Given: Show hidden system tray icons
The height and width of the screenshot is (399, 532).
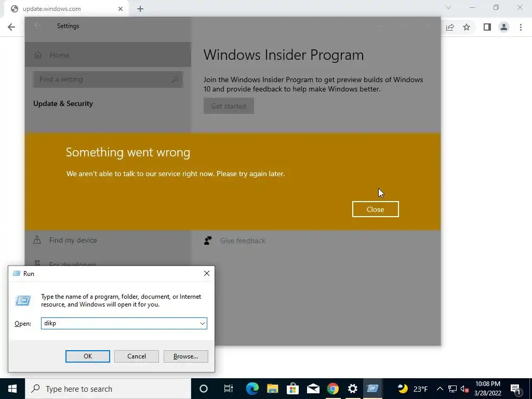Looking at the screenshot, I should coord(440,389).
